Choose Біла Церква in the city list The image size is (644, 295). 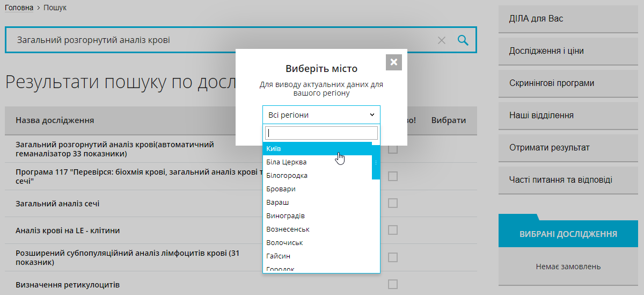(x=317, y=162)
